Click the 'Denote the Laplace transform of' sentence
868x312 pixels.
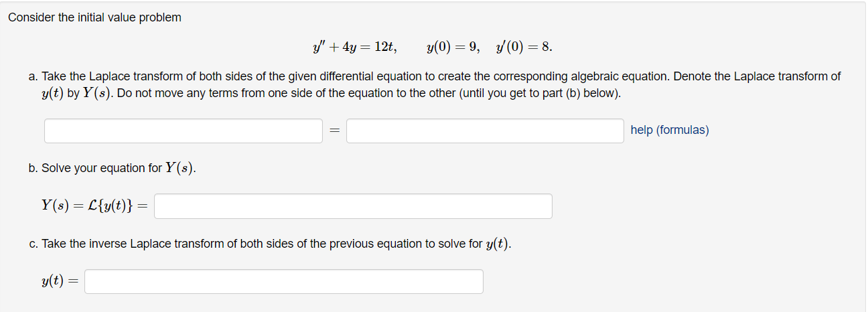[x=757, y=76]
